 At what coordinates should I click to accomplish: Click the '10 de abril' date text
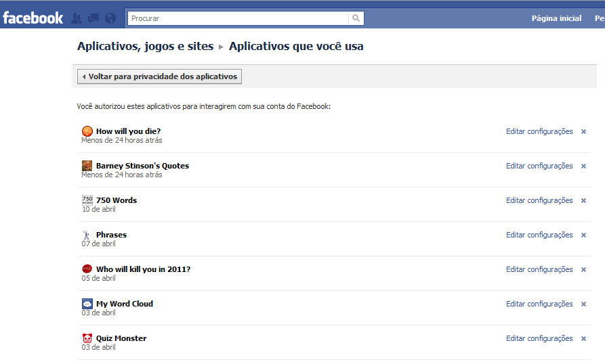point(98,209)
